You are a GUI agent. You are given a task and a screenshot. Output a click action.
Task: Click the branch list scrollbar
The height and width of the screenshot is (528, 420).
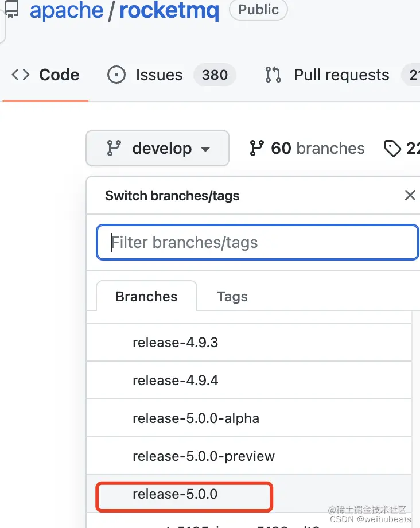click(x=415, y=419)
